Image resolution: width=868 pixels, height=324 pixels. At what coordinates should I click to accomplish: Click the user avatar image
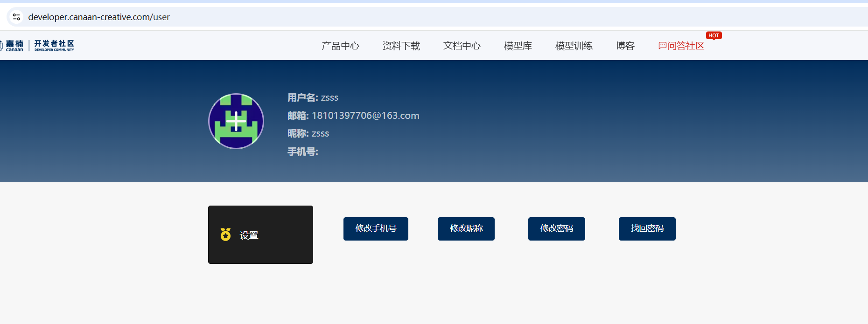click(236, 121)
